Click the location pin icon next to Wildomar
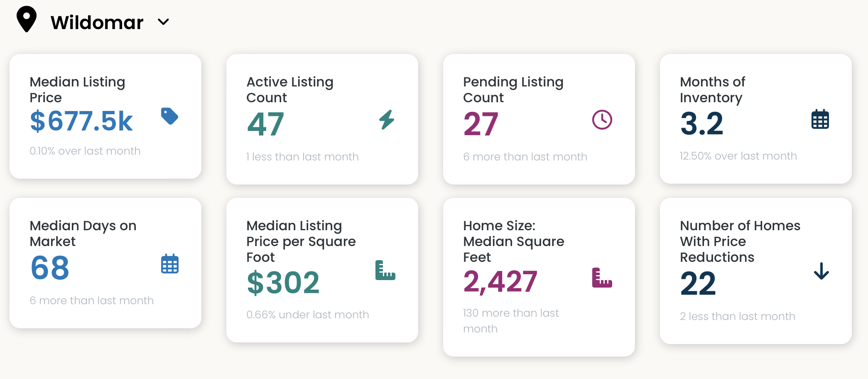Viewport: 868px width, 379px height. [x=27, y=19]
